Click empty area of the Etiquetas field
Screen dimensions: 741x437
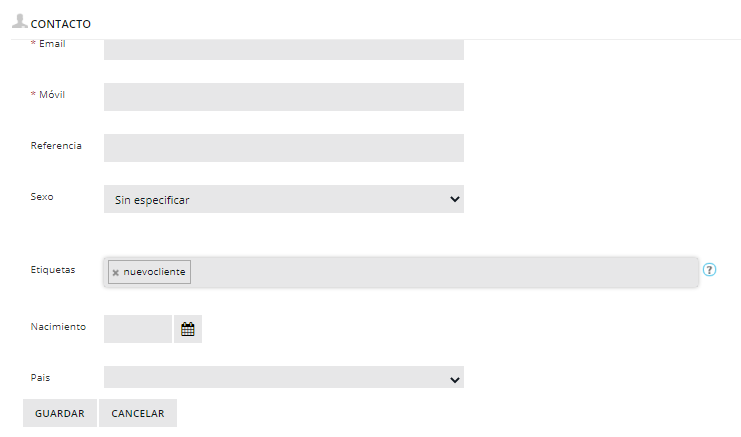coord(440,272)
